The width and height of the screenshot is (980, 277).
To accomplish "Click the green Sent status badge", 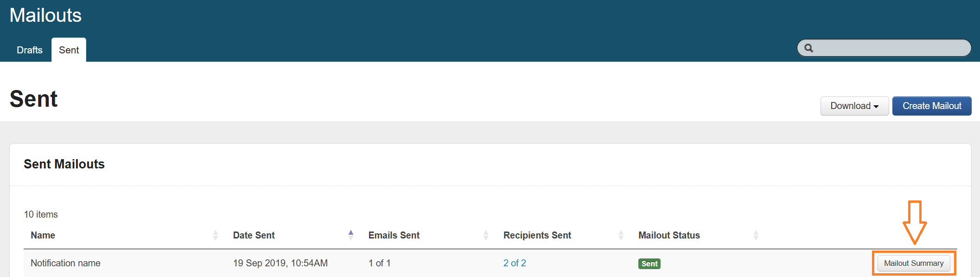I will pos(649,264).
